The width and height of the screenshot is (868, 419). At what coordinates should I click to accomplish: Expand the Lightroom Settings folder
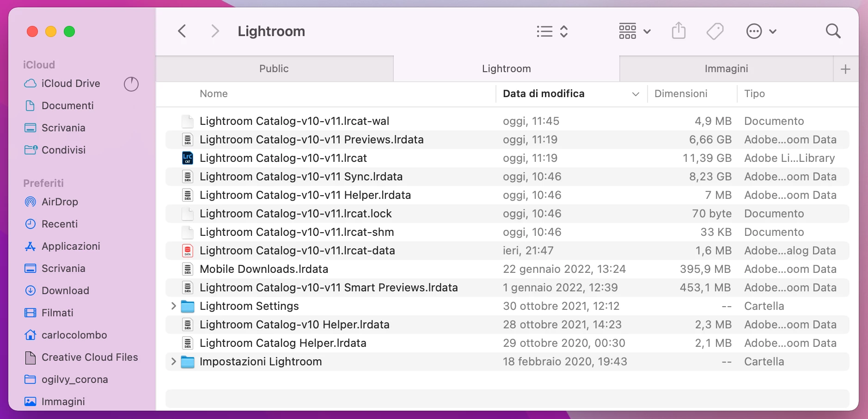tap(173, 306)
